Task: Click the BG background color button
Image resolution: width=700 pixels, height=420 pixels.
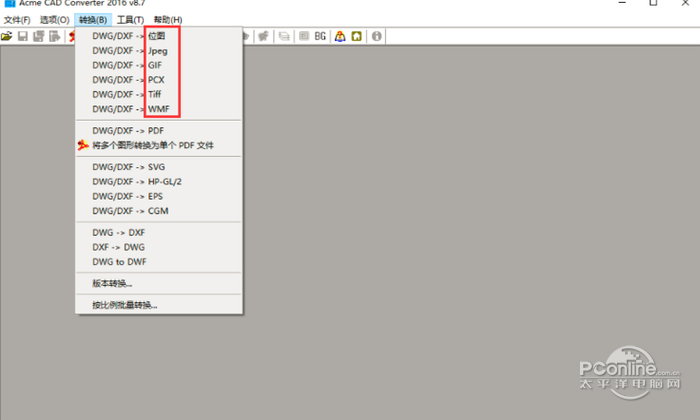Action: tap(320, 36)
